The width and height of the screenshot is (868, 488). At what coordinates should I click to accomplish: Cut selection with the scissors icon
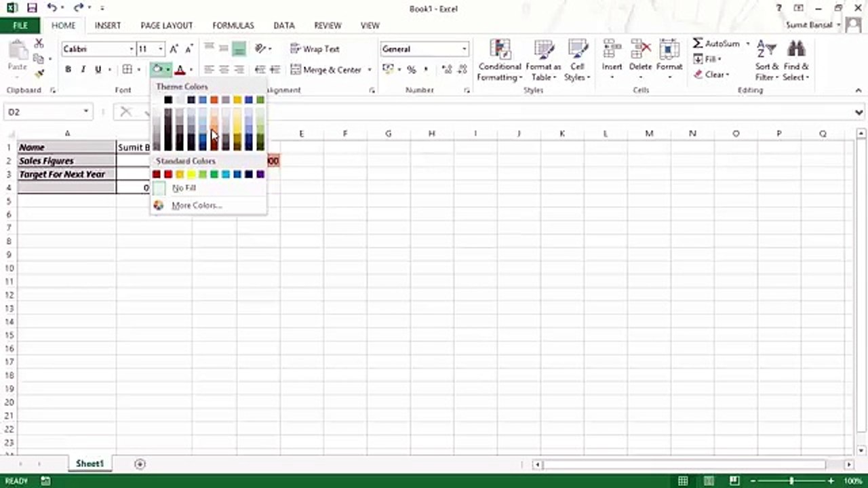pyautogui.click(x=39, y=43)
